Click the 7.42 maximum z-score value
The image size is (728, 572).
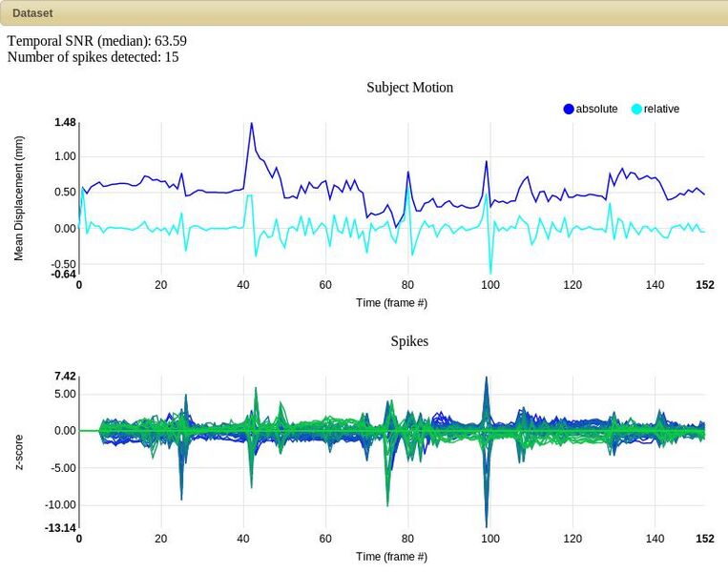coord(65,377)
